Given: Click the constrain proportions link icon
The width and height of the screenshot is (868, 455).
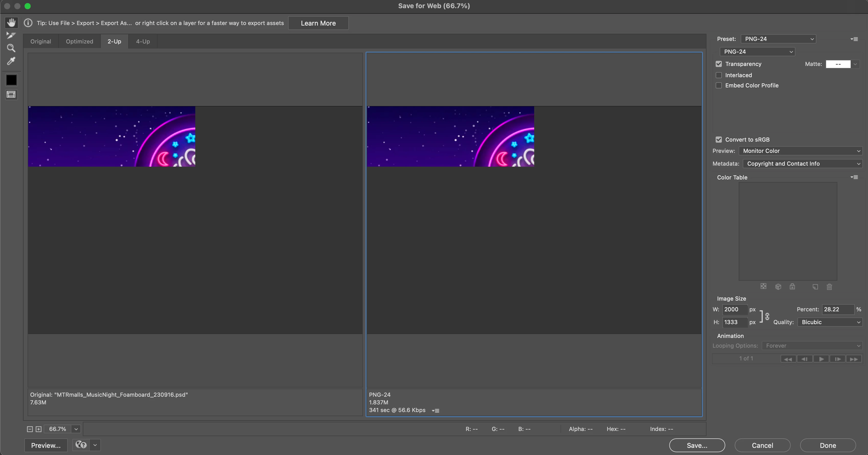Looking at the screenshot, I should coord(767,316).
